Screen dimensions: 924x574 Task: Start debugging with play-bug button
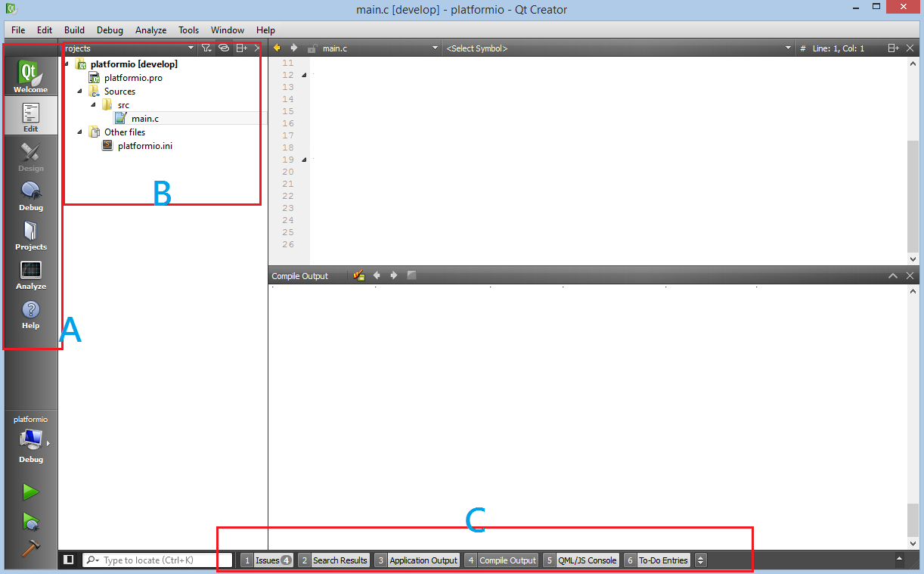pos(30,521)
